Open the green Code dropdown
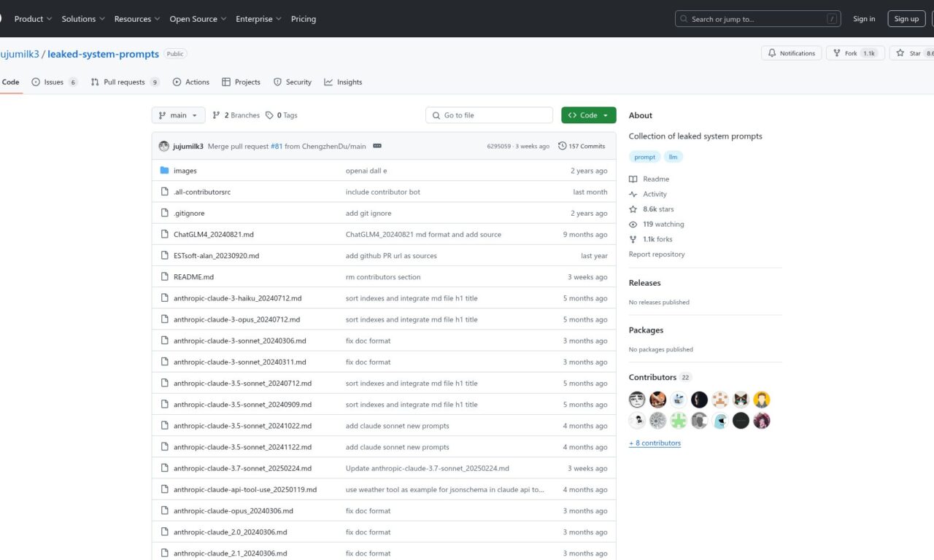Viewport: 934px width, 560px height. click(x=589, y=115)
